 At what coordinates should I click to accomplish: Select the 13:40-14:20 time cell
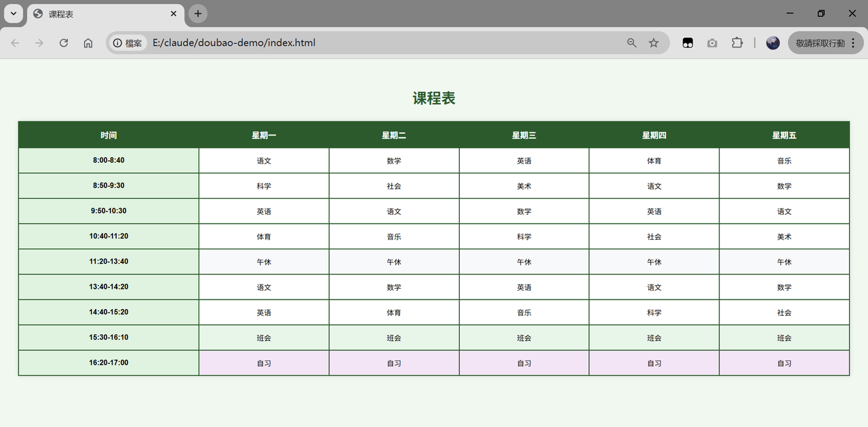pyautogui.click(x=108, y=287)
